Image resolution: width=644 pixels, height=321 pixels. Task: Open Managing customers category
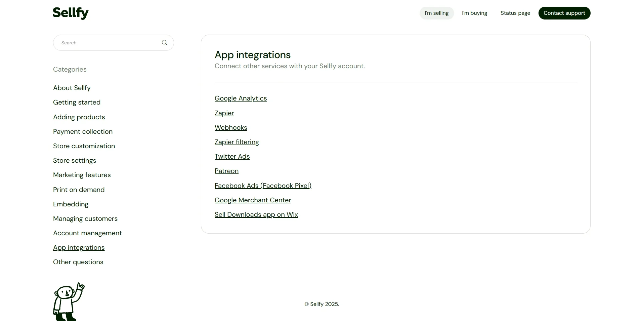click(85, 218)
